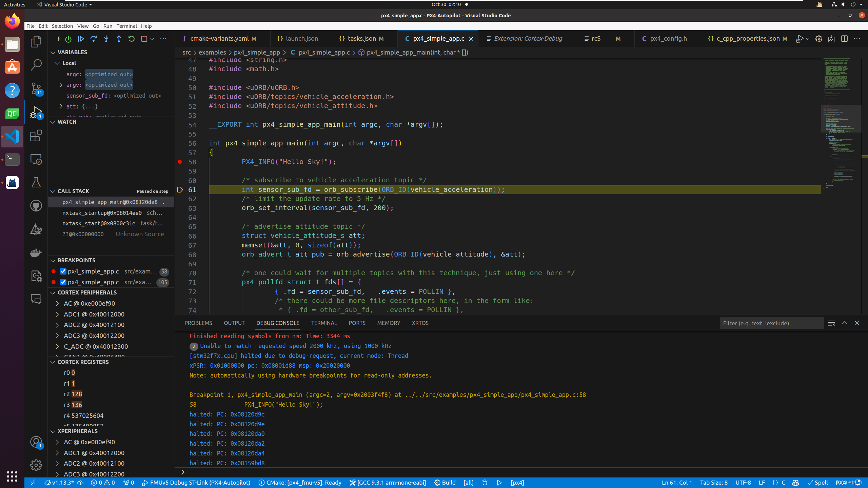Click the debug Step Over button
The width and height of the screenshot is (868, 488).
[94, 39]
